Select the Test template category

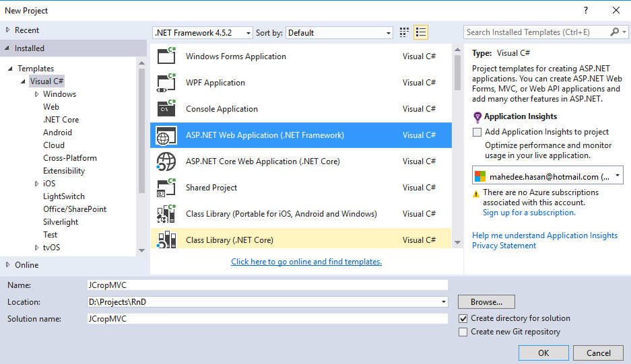pyautogui.click(x=51, y=235)
